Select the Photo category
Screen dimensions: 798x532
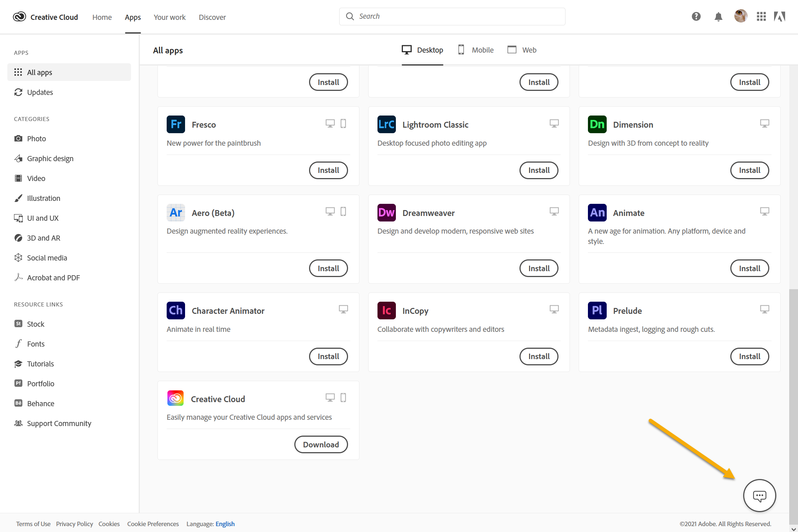pyautogui.click(x=36, y=139)
